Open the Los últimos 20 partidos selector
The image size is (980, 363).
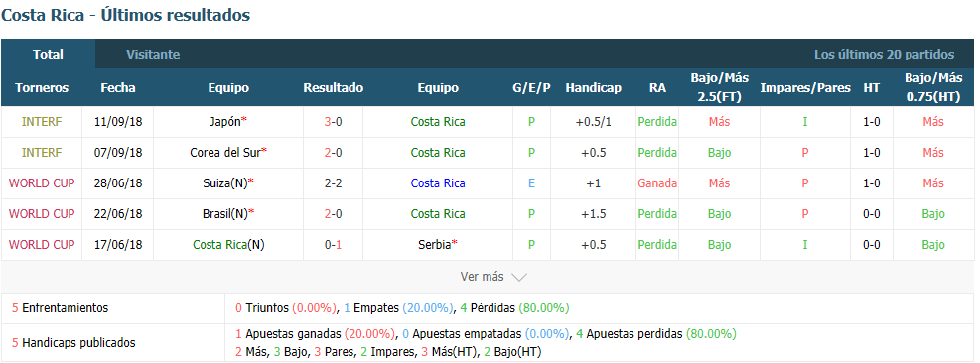click(884, 55)
